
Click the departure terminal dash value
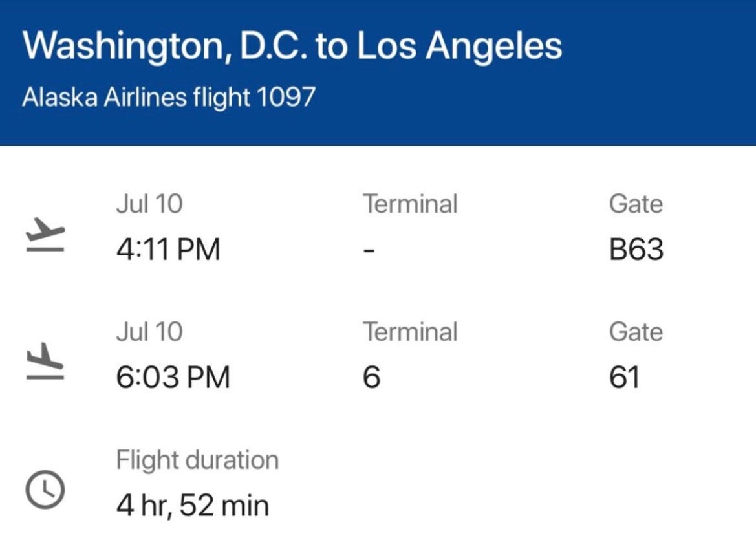[369, 251]
